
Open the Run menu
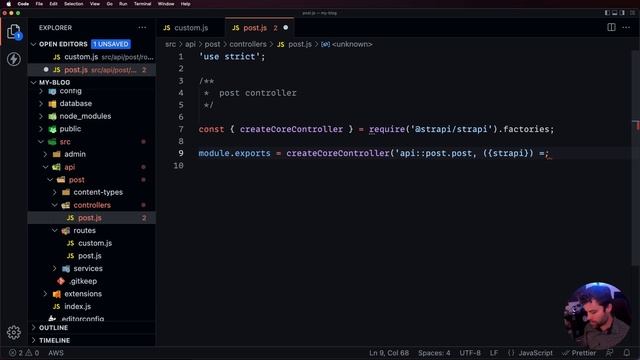[x=123, y=4]
